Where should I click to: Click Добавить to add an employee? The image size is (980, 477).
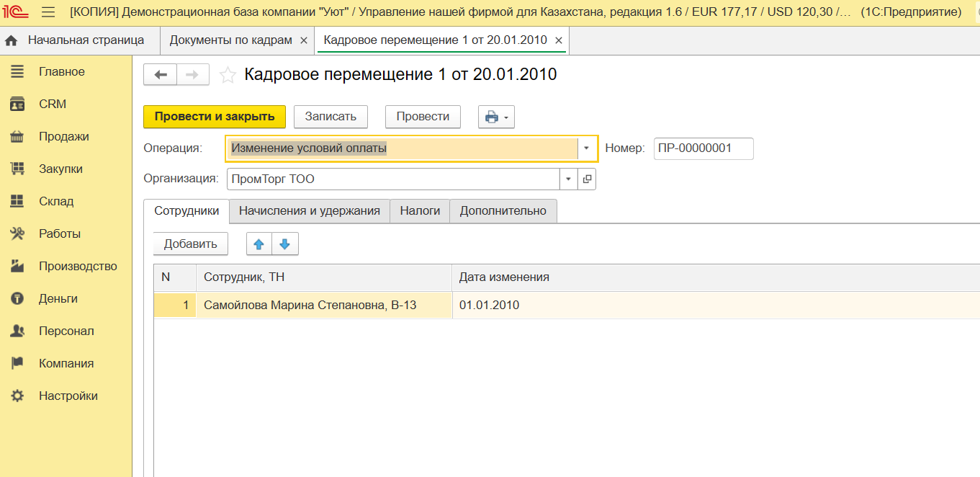pyautogui.click(x=190, y=244)
